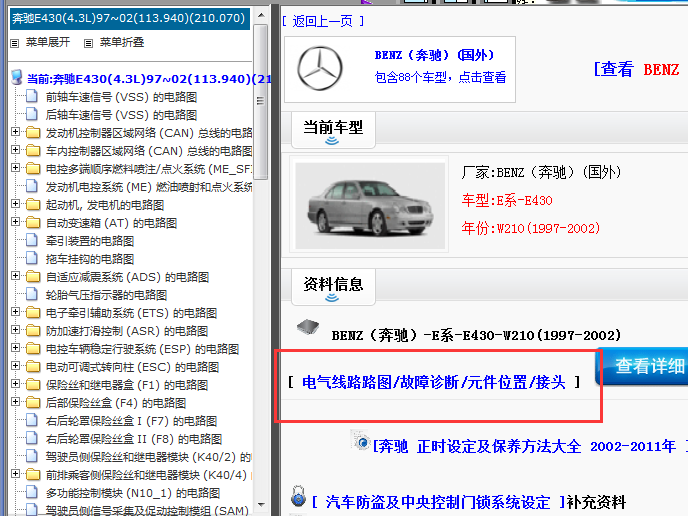The image size is (688, 516).
Task: Click 车型:E系-E430 text
Action: 507,201
